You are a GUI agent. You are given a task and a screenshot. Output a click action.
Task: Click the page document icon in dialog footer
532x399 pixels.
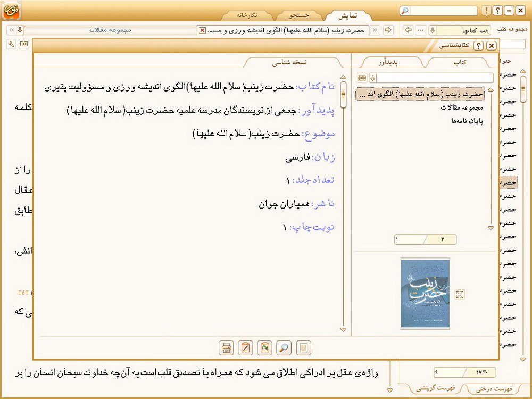tap(303, 348)
